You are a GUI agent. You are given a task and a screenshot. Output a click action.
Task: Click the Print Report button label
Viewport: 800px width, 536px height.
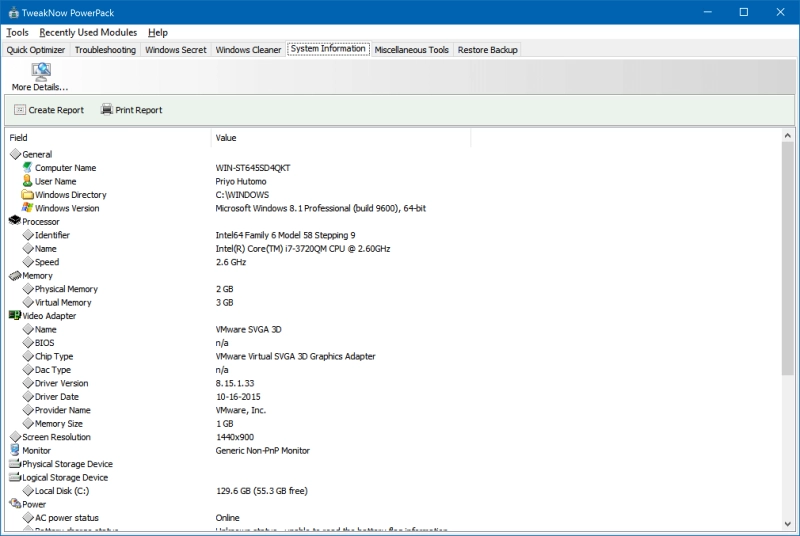click(139, 110)
